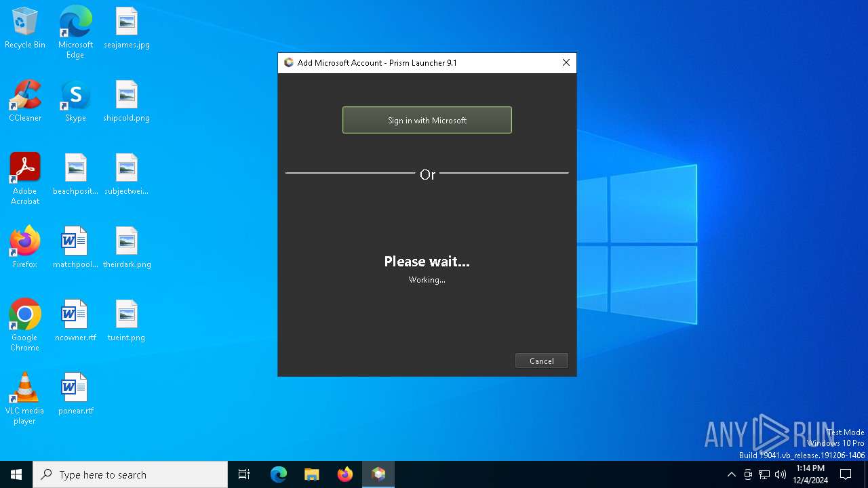The image size is (868, 488).
Task: Select the Microsoft Edge desktop shortcut
Action: tap(75, 32)
